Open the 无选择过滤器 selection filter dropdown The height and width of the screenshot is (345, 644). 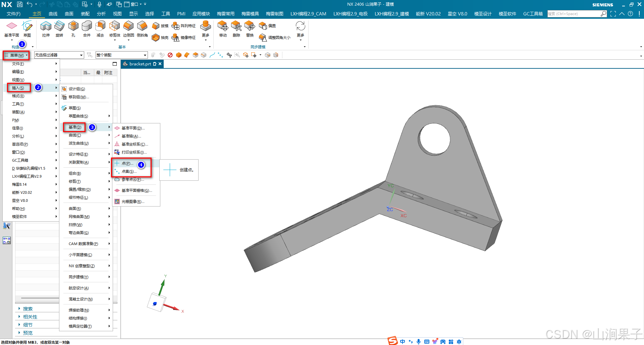click(59, 55)
